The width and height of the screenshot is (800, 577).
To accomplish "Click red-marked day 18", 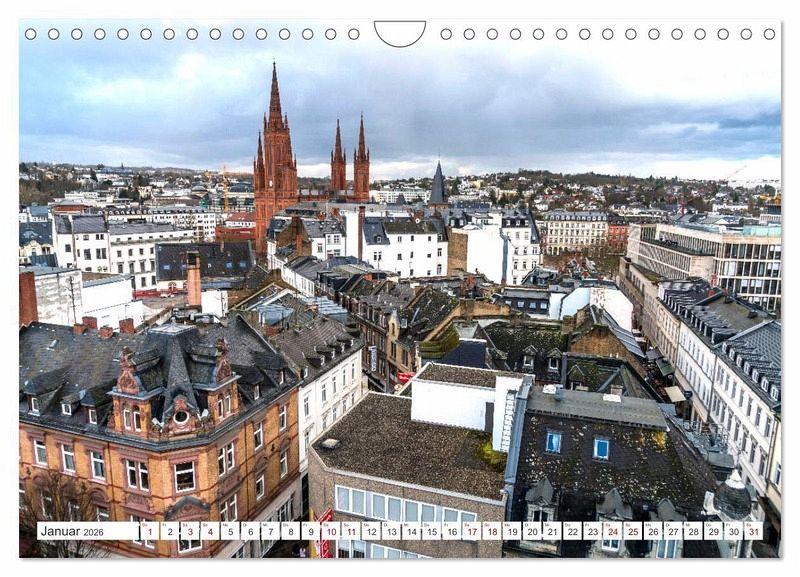I will [x=491, y=531].
